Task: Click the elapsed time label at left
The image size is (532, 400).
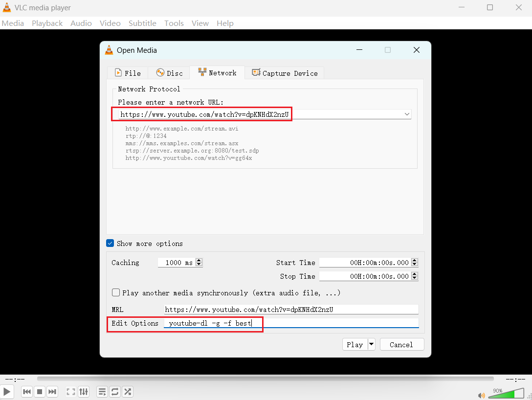Action: 15,379
